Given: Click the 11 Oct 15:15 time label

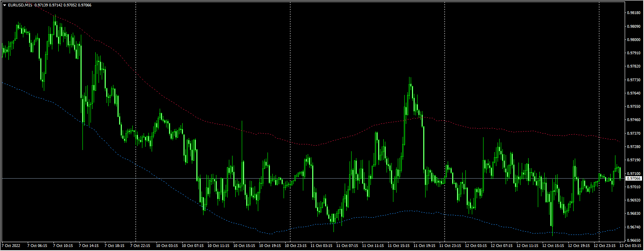Looking at the screenshot, I should coord(399,245).
